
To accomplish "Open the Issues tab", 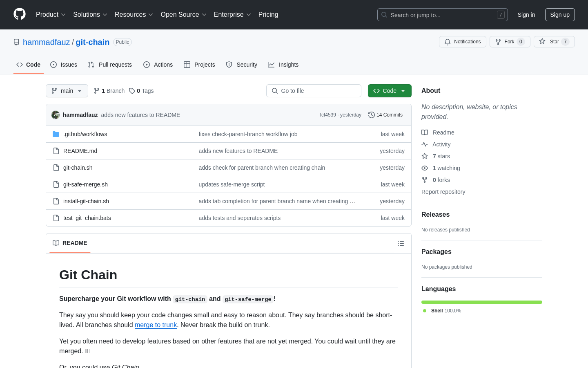I will tap(64, 65).
